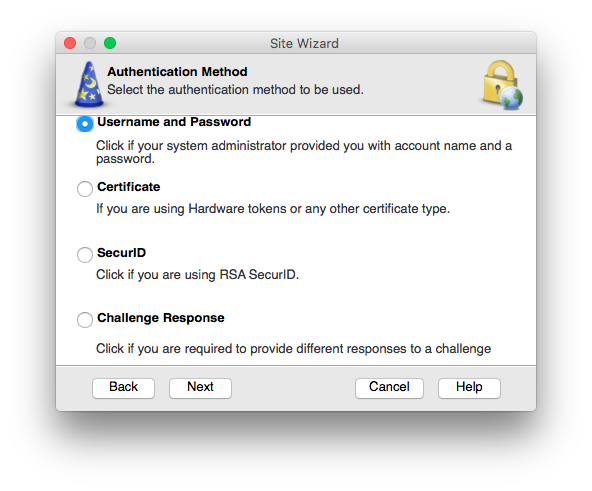Click the bold "Certificate" label text
The width and height of the screenshot is (592, 491).
pyautogui.click(x=129, y=187)
